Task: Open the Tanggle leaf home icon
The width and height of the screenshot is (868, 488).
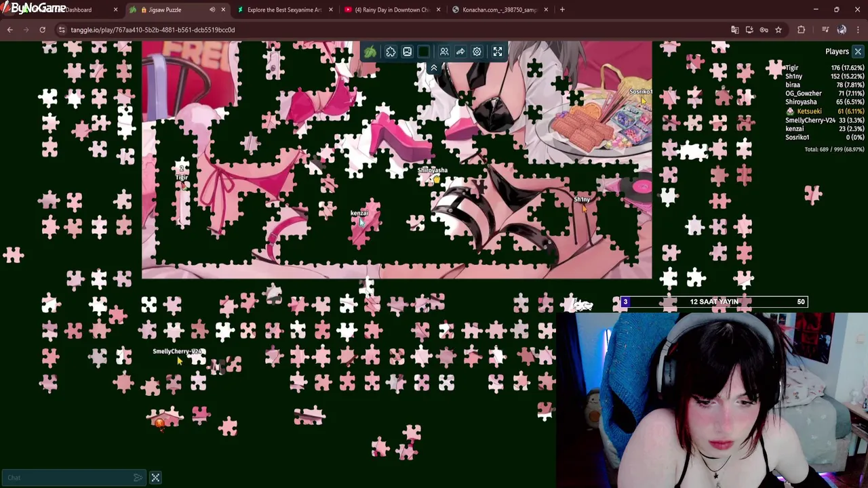Action: click(370, 52)
